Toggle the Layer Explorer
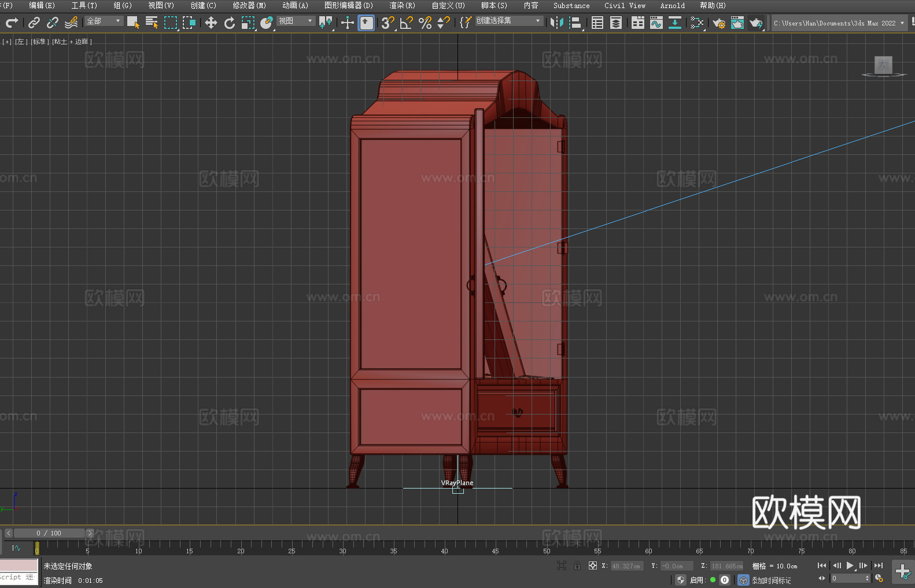 pos(616,23)
